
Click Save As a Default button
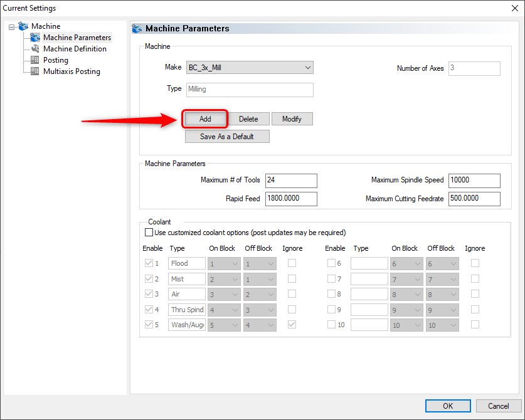[227, 137]
